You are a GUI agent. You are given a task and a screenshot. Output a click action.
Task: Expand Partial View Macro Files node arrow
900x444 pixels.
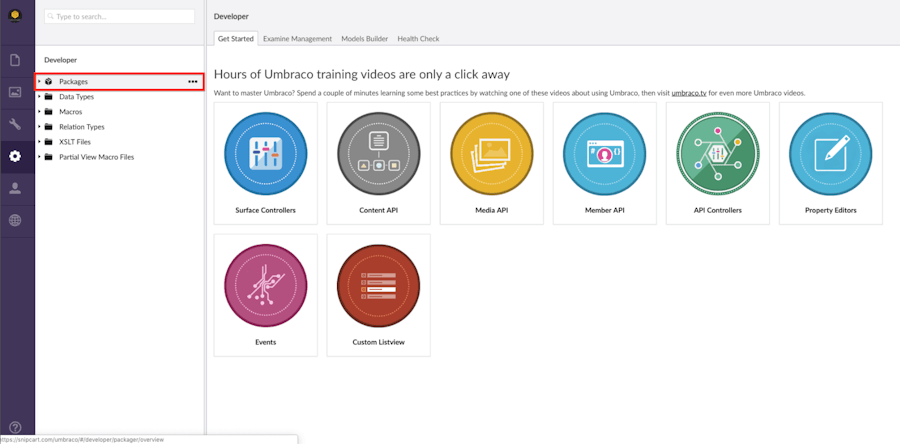click(39, 157)
